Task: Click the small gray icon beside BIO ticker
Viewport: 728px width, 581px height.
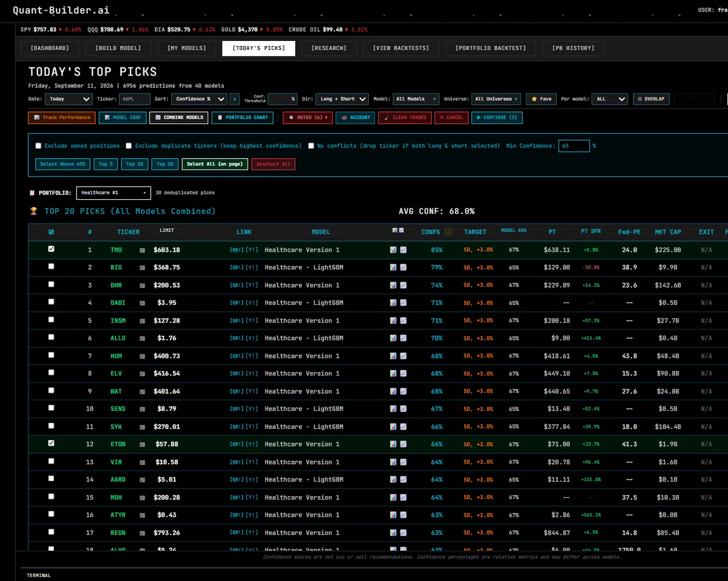Action: [142, 268]
